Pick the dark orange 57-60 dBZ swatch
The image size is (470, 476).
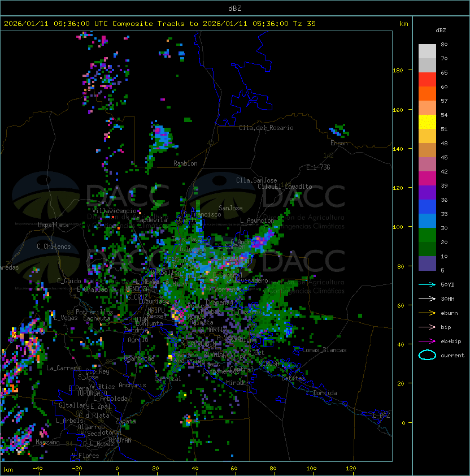427,93
